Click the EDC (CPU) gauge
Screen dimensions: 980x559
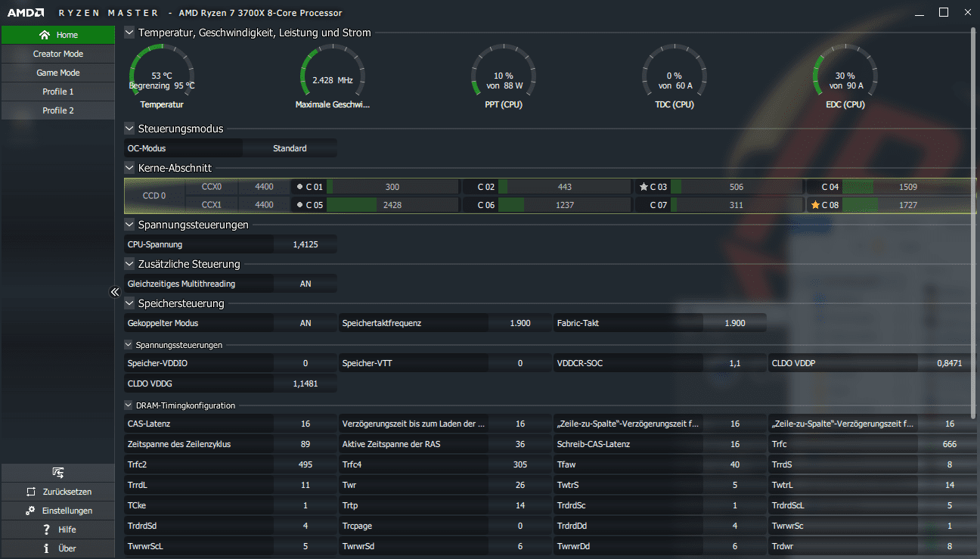click(x=845, y=77)
